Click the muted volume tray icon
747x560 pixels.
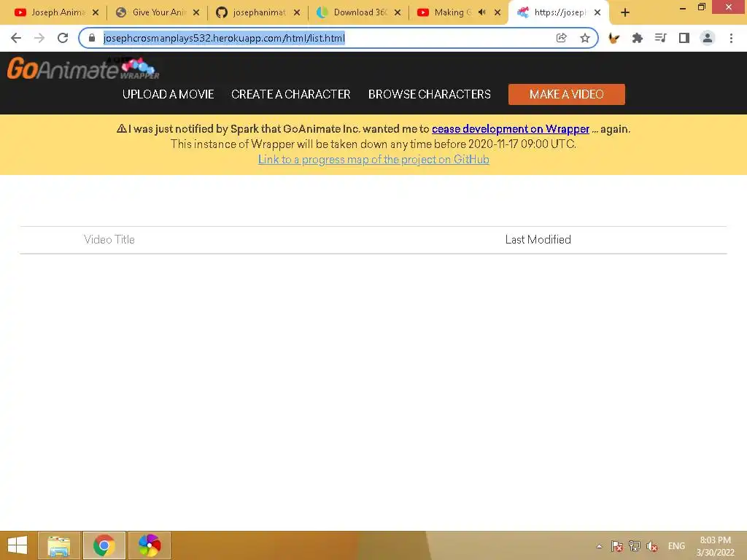[651, 546]
